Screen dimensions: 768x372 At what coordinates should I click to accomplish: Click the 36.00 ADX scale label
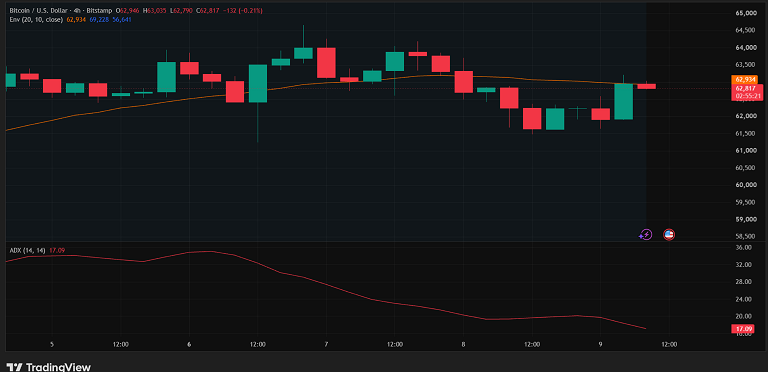pos(744,248)
